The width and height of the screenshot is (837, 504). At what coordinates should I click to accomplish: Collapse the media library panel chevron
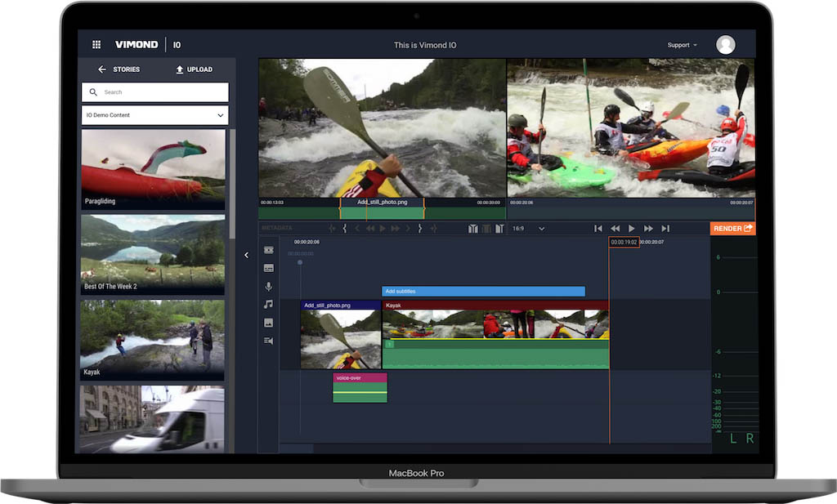coord(246,255)
